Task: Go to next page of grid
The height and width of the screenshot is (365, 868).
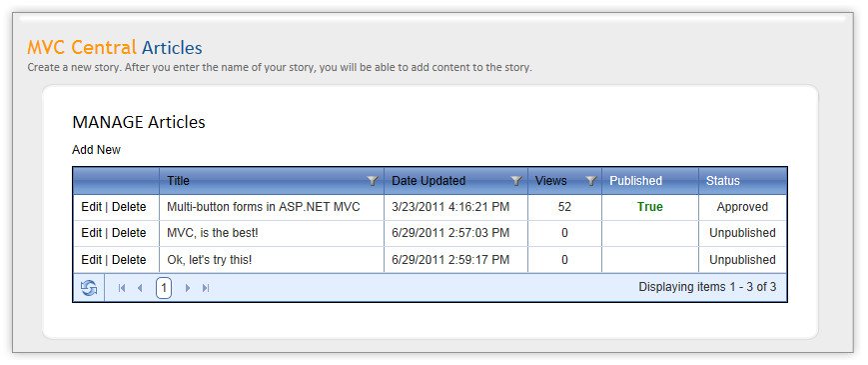Action: click(188, 288)
